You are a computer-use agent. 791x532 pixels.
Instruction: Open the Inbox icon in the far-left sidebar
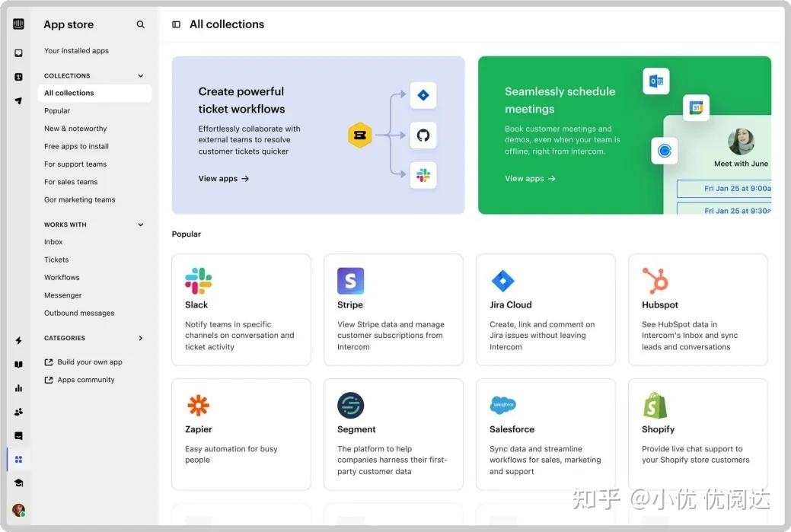click(x=18, y=53)
